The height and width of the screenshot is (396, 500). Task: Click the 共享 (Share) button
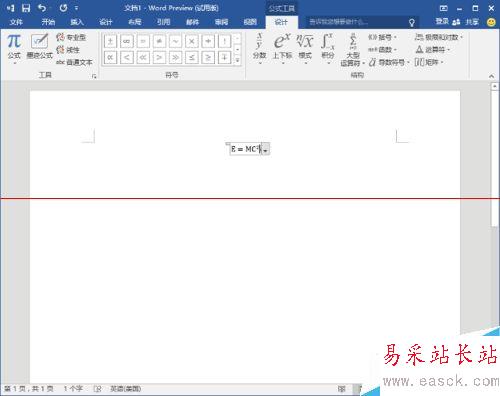(466, 22)
